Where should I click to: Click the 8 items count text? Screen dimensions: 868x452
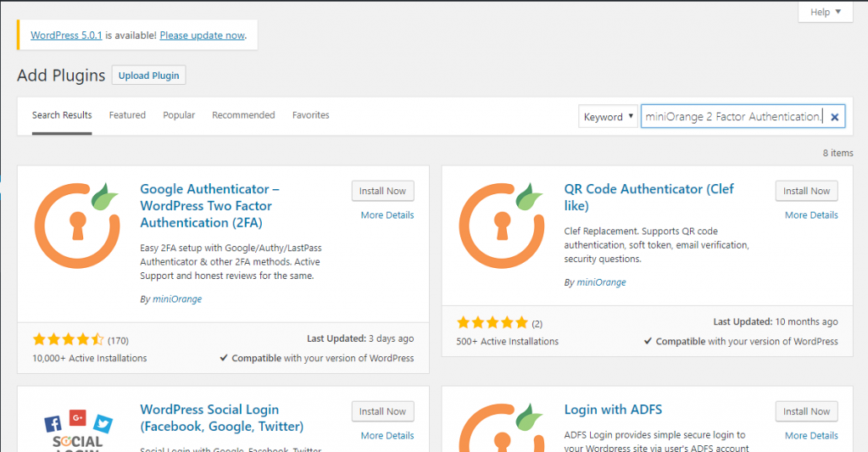(x=837, y=153)
